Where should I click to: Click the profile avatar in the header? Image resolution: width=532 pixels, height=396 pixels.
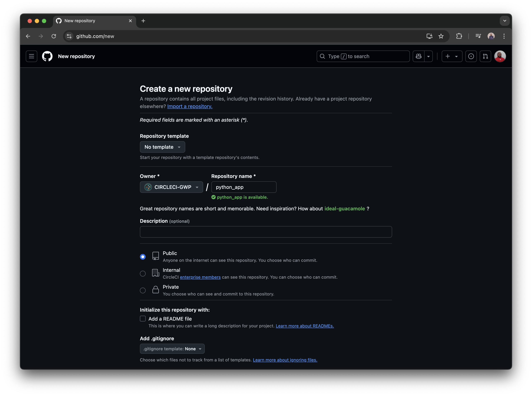point(500,56)
